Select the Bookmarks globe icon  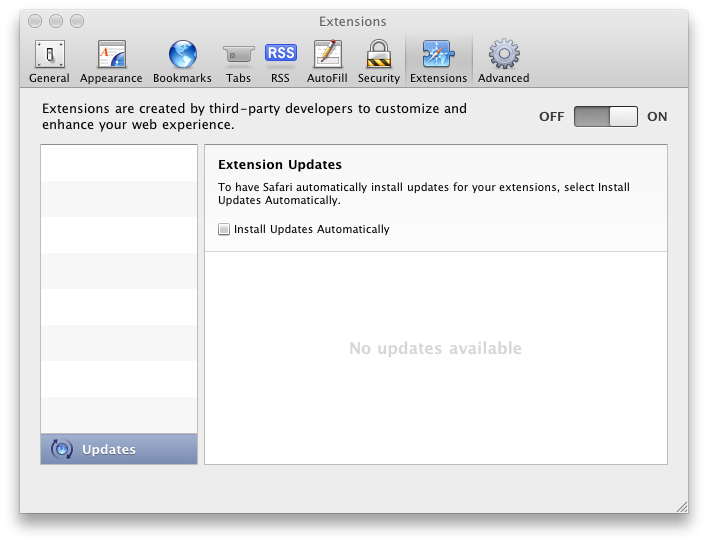click(x=183, y=55)
